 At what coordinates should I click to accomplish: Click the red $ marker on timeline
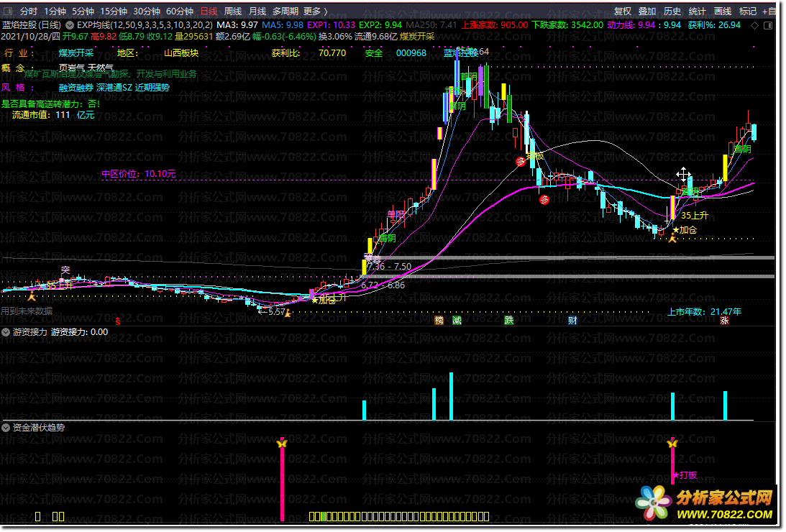pyautogui.click(x=118, y=321)
